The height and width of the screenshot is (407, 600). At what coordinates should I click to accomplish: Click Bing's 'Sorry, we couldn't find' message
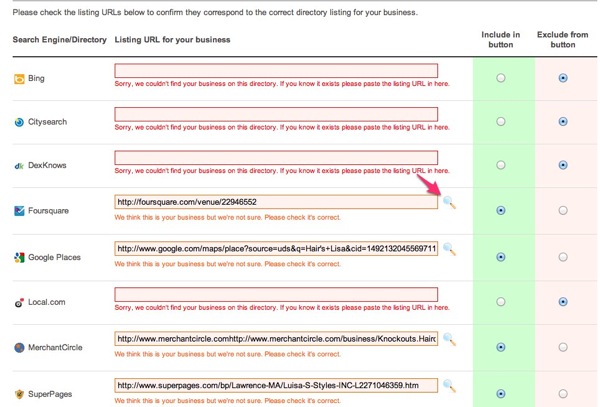[x=282, y=84]
